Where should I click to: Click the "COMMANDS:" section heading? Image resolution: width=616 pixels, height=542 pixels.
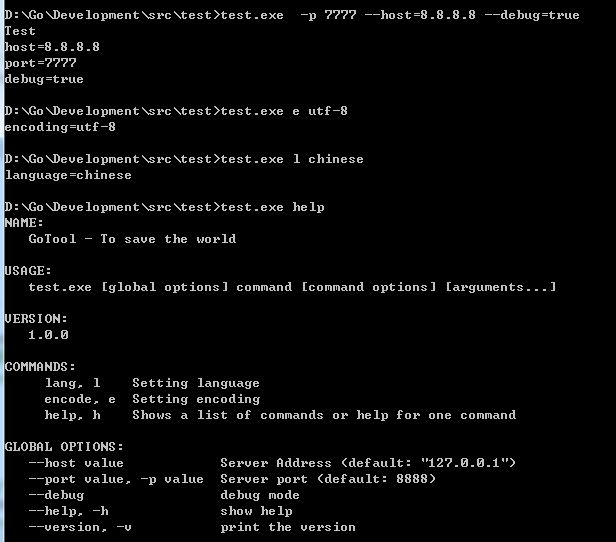tap(40, 367)
